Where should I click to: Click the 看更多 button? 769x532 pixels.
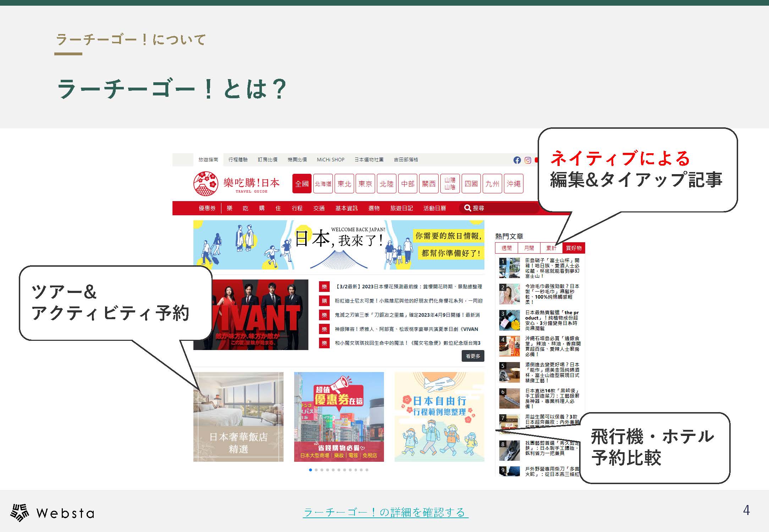tap(473, 356)
